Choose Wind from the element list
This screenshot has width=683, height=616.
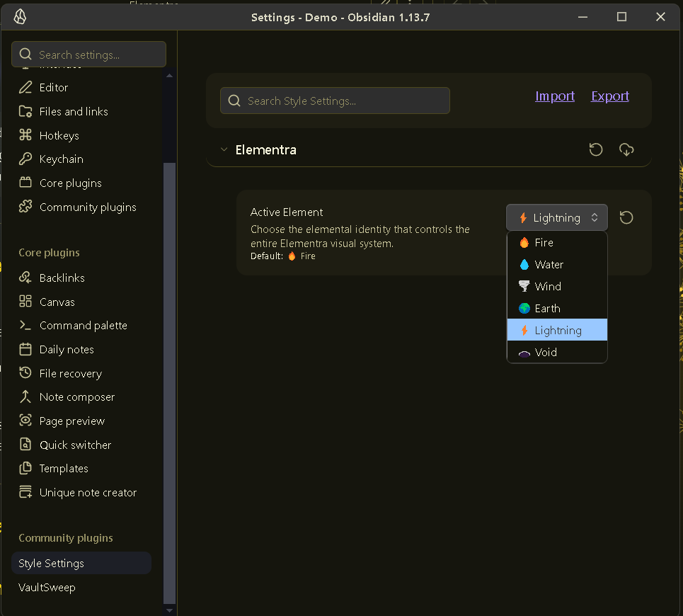coord(557,286)
